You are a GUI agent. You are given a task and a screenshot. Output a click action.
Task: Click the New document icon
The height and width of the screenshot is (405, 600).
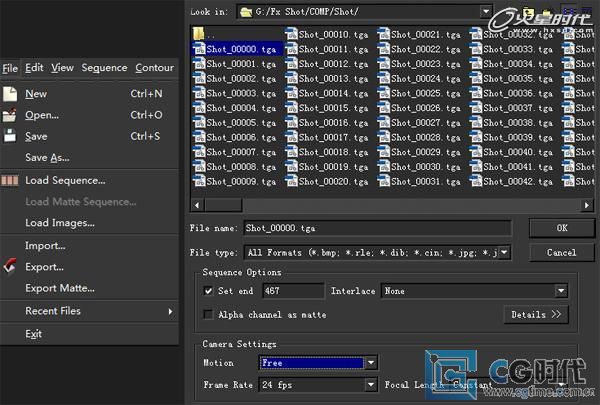coord(10,94)
